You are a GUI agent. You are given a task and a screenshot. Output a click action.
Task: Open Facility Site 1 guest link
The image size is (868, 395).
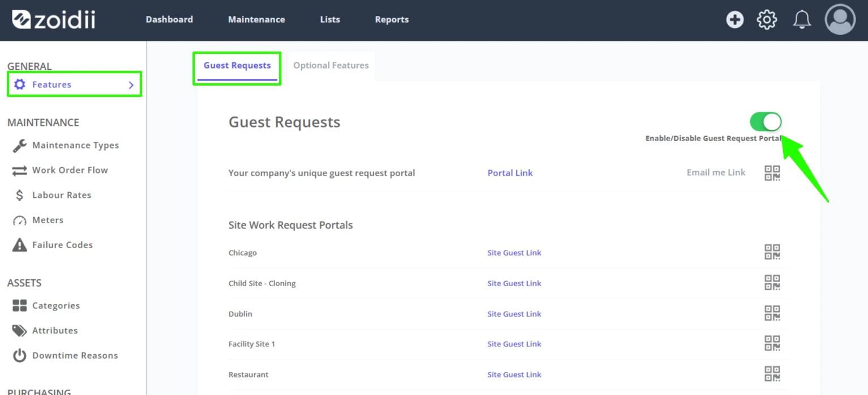click(514, 344)
